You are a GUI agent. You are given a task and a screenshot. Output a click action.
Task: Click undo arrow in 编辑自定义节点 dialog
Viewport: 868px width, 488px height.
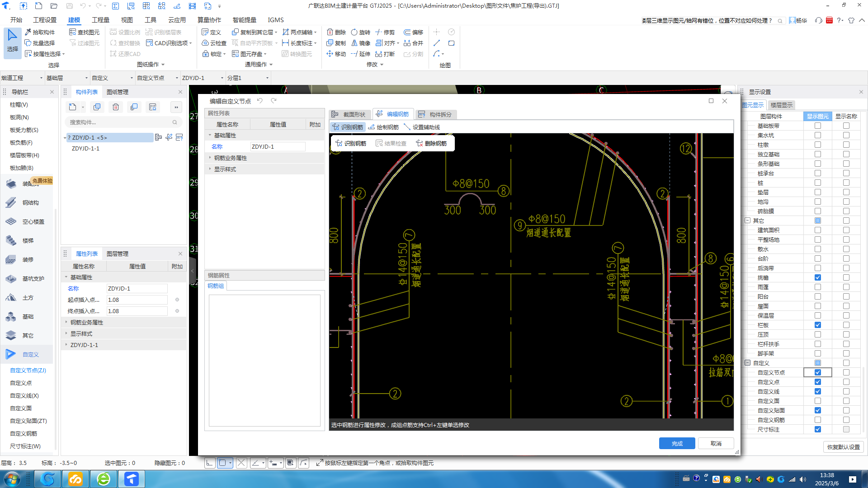pos(260,101)
